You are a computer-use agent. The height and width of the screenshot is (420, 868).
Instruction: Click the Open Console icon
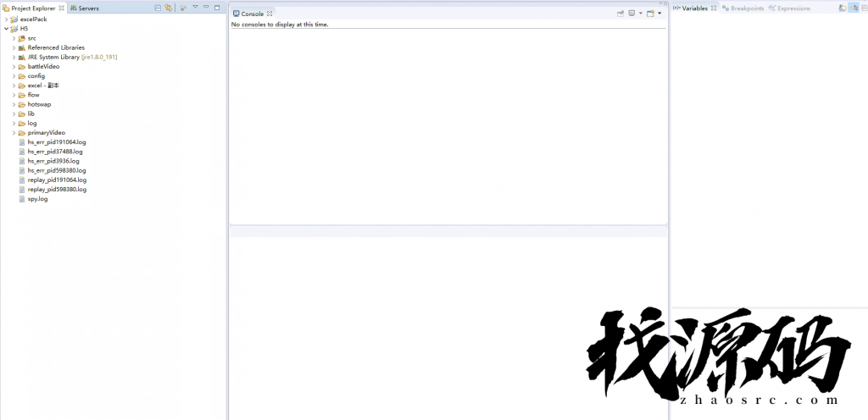(x=650, y=14)
